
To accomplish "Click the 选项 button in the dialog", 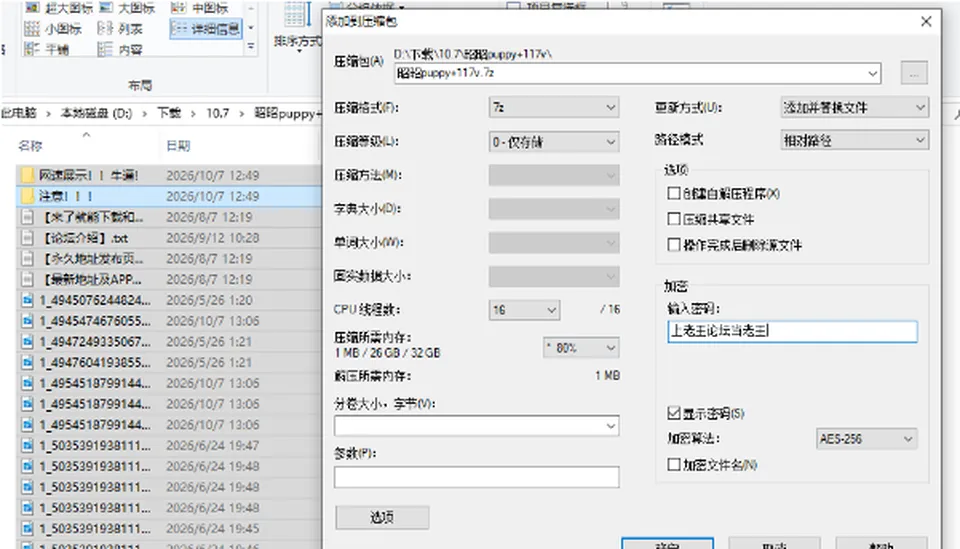I will tap(382, 517).
